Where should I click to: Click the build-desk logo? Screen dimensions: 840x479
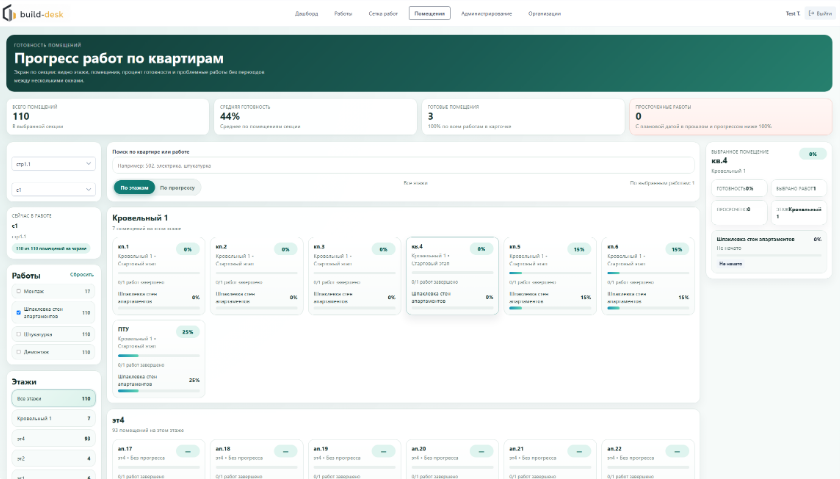[33, 13]
